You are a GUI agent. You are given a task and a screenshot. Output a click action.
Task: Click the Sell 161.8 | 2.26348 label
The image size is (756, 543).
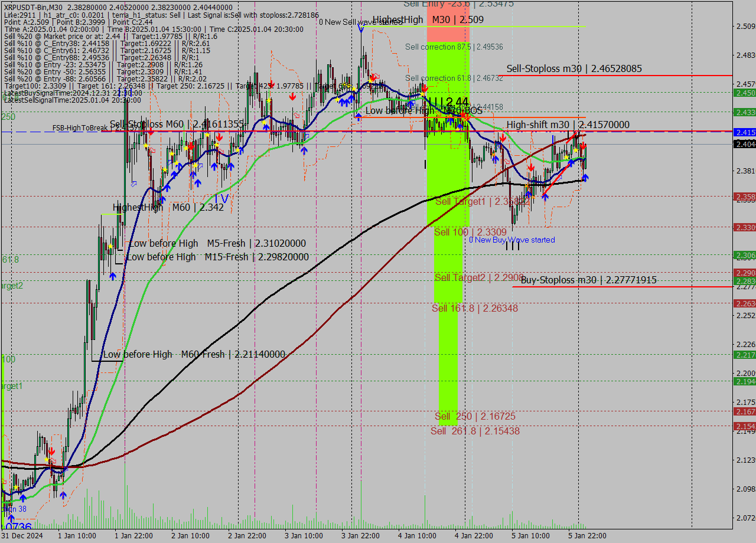pyautogui.click(x=475, y=308)
